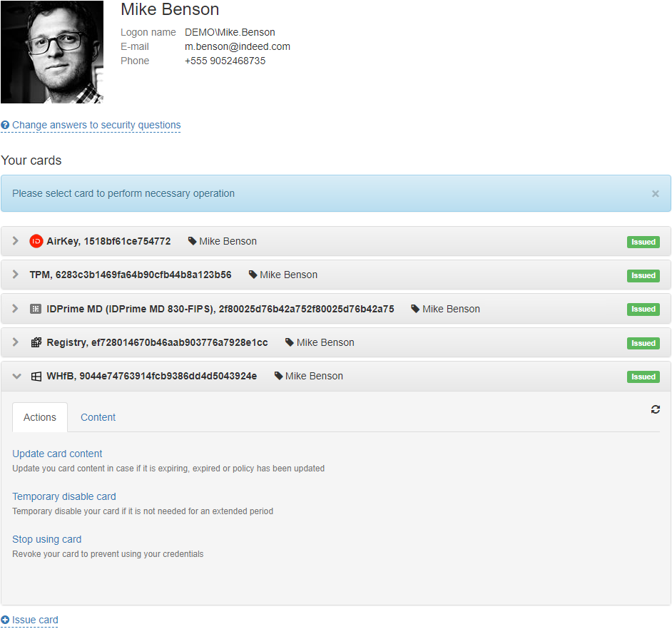Select the Actions tab
672x629 pixels.
click(x=40, y=418)
